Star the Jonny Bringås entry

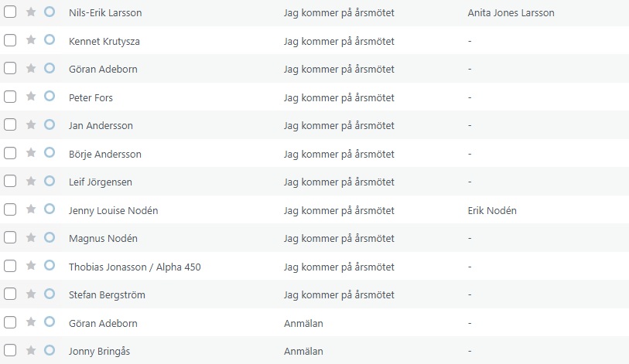(x=31, y=351)
